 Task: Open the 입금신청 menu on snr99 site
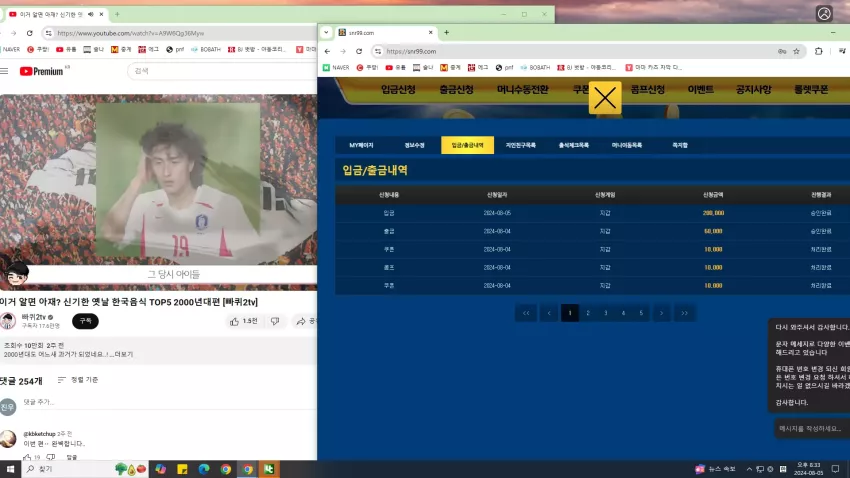pyautogui.click(x=398, y=89)
